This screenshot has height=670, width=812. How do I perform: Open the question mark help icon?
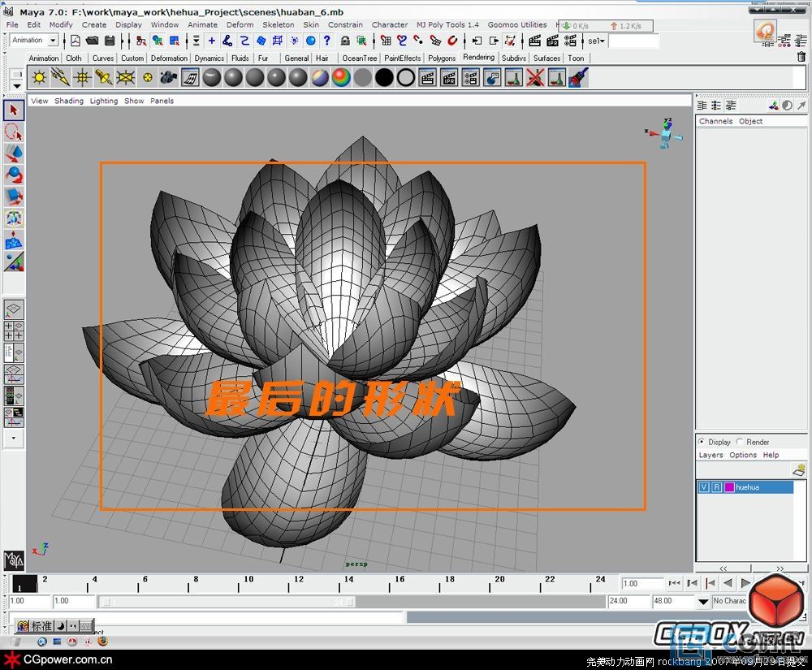[x=326, y=41]
